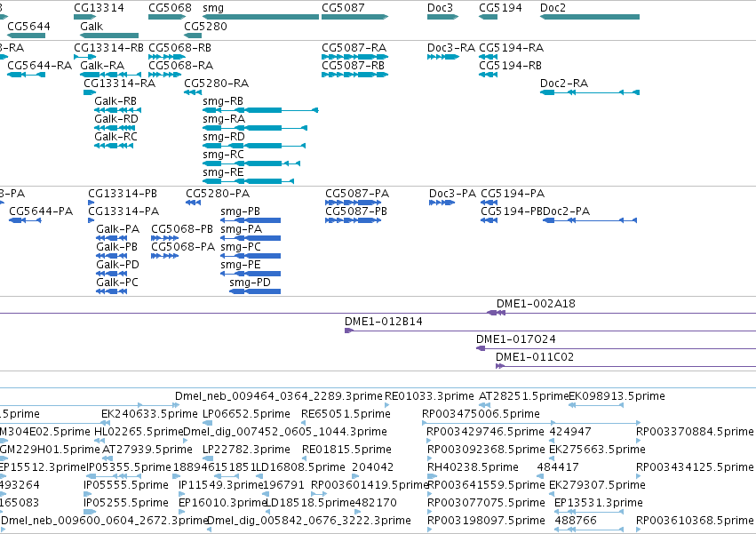
Task: Click the Galk-RB transcript label
Action: (115, 101)
